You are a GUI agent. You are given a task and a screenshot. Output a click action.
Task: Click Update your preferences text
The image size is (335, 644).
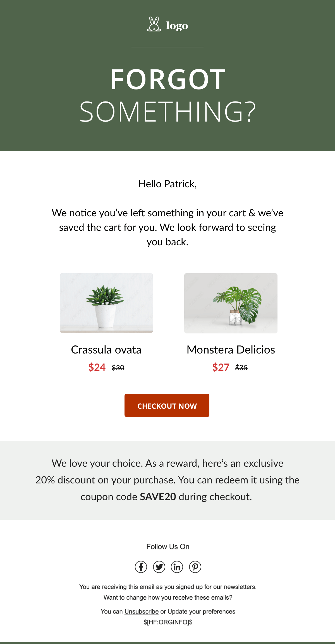(x=201, y=611)
